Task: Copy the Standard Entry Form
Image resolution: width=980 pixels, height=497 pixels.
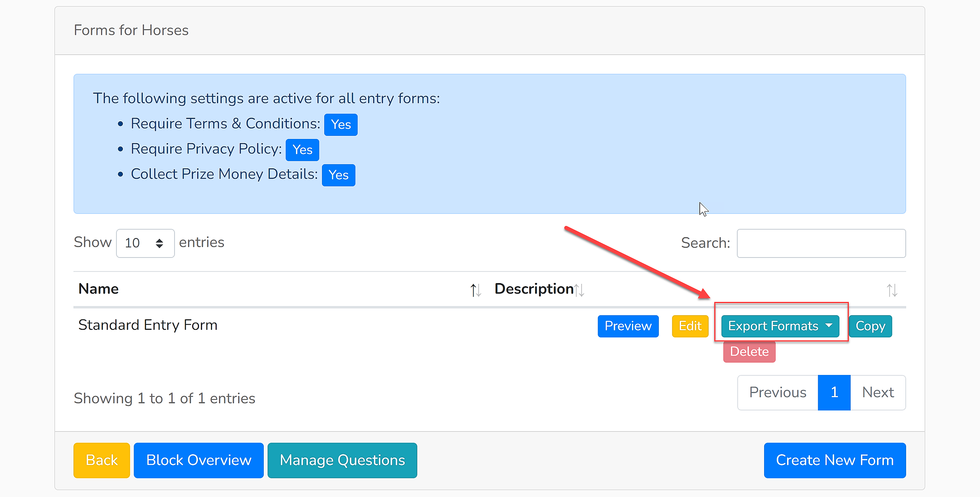Action: point(871,326)
